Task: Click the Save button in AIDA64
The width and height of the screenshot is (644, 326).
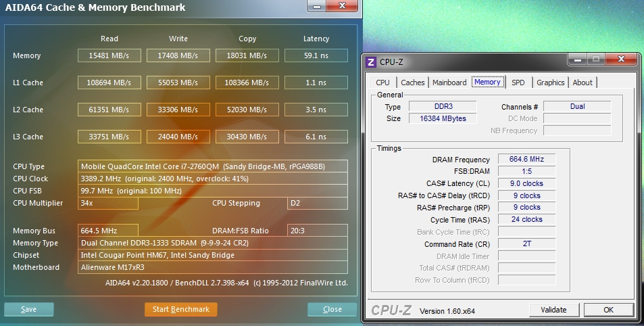Action: (29, 309)
